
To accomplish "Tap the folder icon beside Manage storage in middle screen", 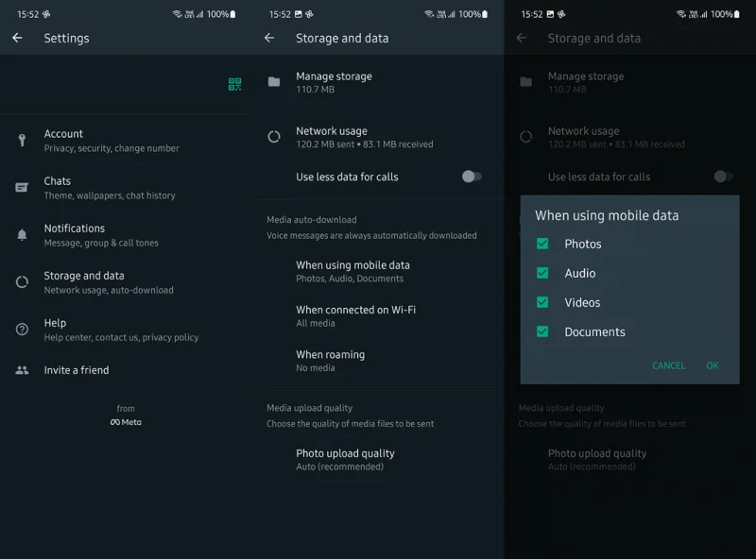I will (x=274, y=82).
